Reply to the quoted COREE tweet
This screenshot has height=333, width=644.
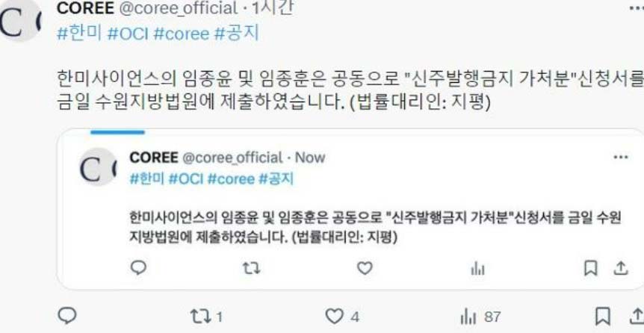click(138, 269)
